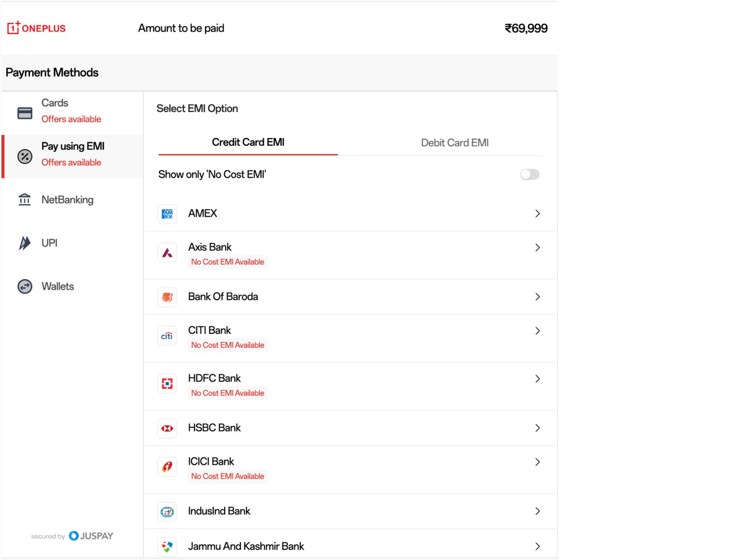Expand Jammu And Kashmir Bank chevron
The width and height of the screenshot is (740, 560).
[537, 547]
